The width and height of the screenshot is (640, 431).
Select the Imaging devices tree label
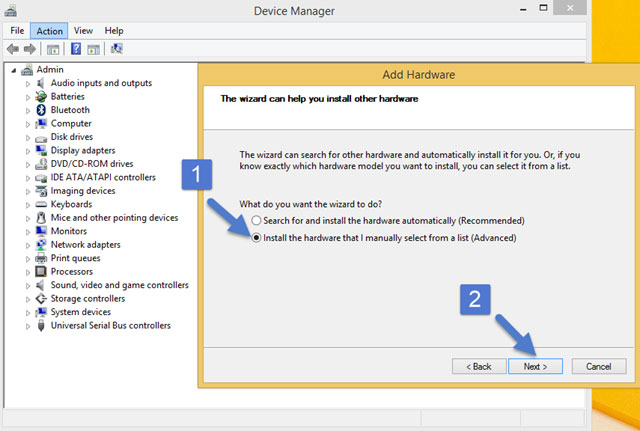(83, 191)
